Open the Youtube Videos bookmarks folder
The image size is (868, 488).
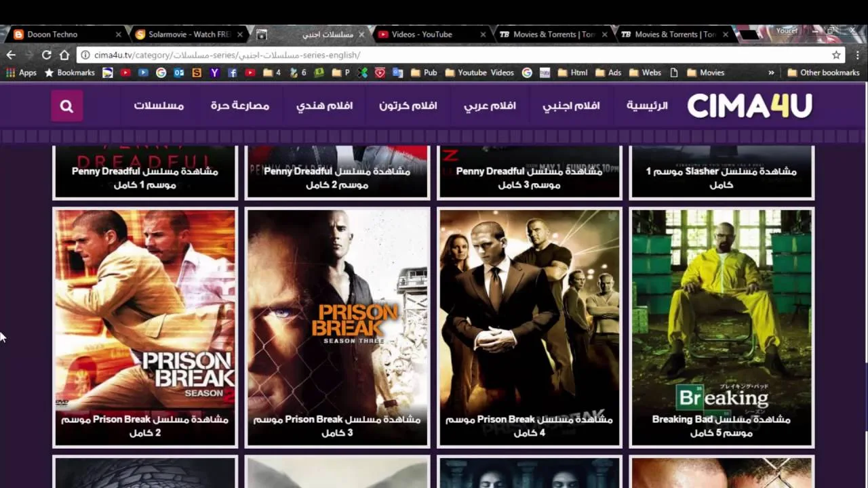click(479, 73)
